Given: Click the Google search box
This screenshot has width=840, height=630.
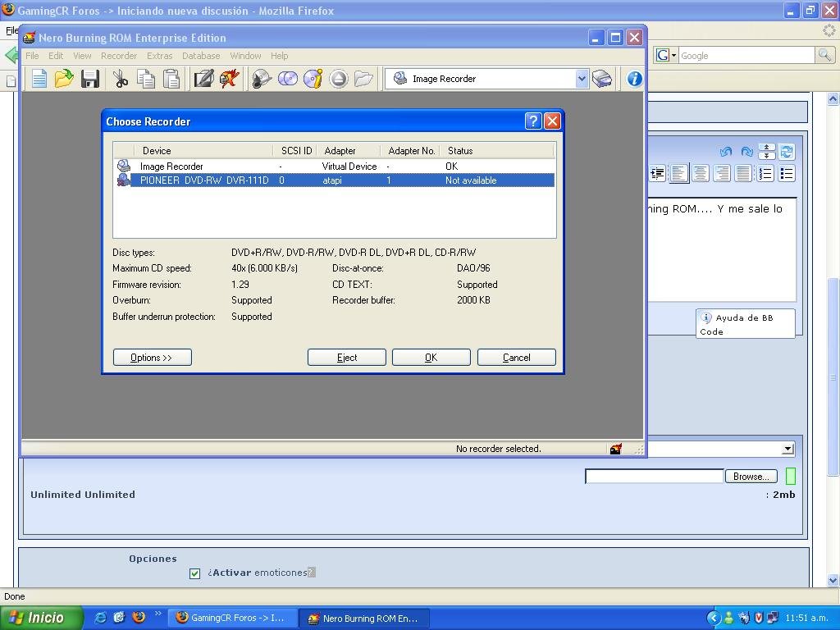Looking at the screenshot, I should [746, 55].
